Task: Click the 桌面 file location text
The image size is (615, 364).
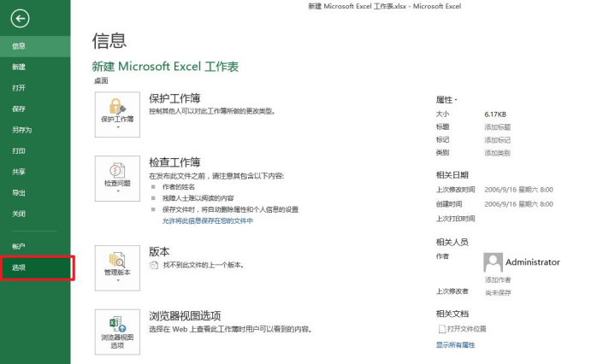Action: coord(101,81)
